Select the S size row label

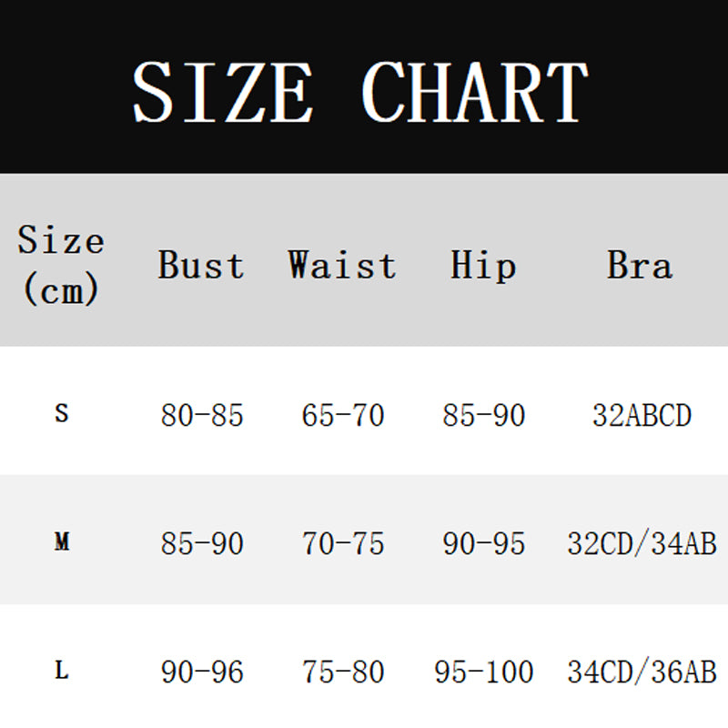pyautogui.click(x=62, y=413)
